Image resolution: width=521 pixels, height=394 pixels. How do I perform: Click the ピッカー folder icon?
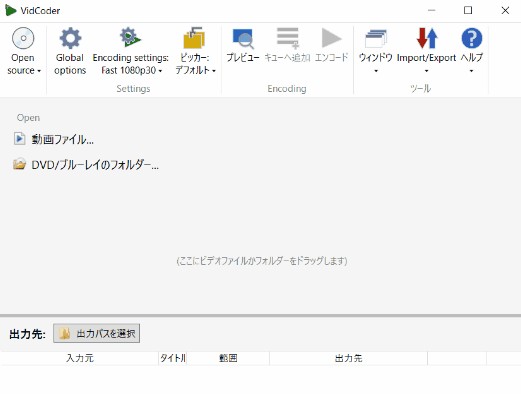[x=194, y=38]
